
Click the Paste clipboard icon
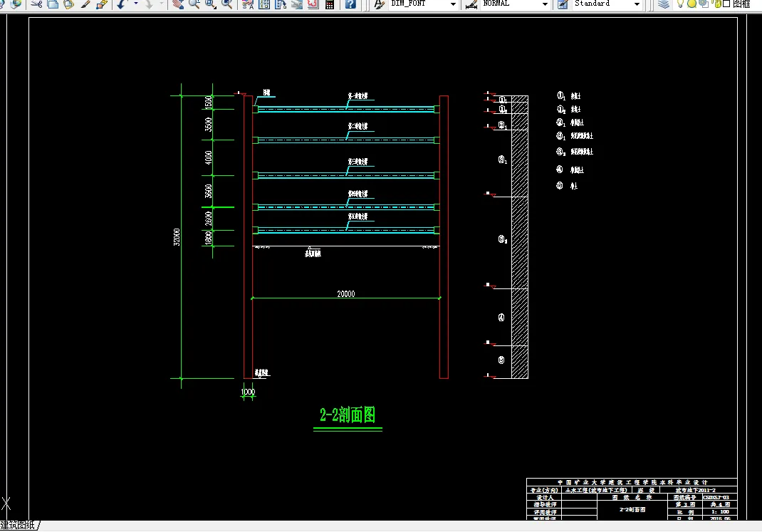[x=68, y=4]
